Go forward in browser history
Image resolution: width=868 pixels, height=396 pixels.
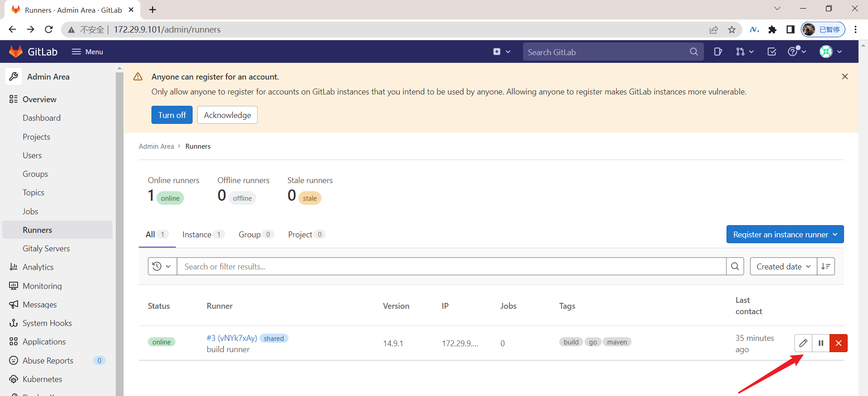(30, 29)
